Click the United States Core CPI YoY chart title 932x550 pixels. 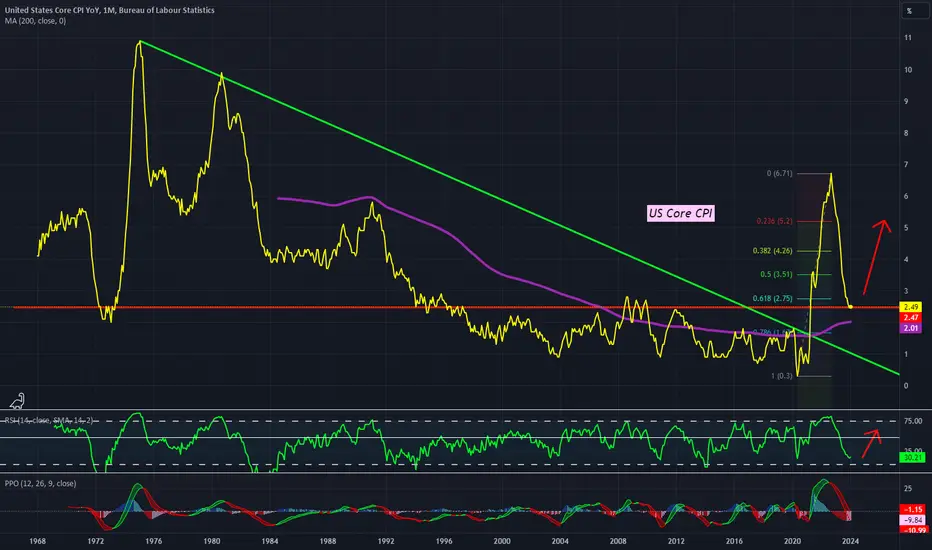(x=109, y=10)
